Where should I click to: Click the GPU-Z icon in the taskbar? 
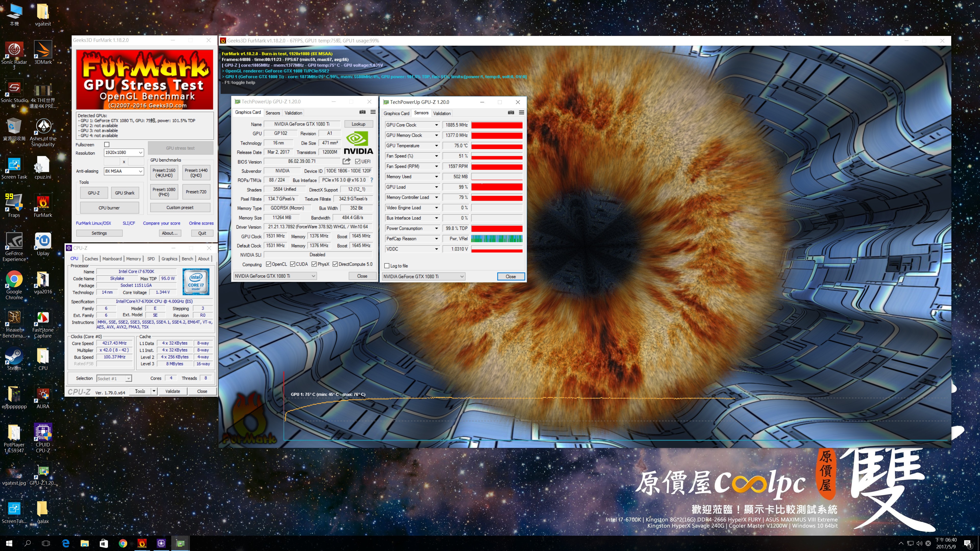[x=180, y=543]
